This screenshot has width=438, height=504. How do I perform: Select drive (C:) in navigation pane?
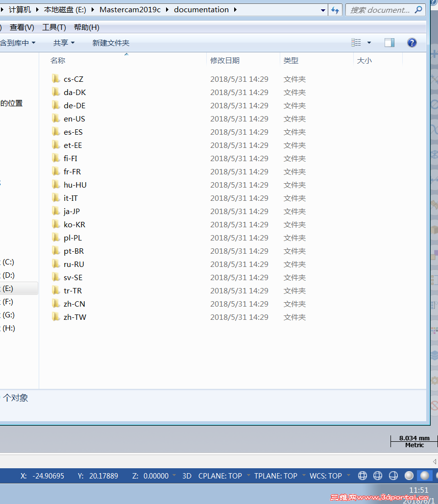(x=8, y=262)
